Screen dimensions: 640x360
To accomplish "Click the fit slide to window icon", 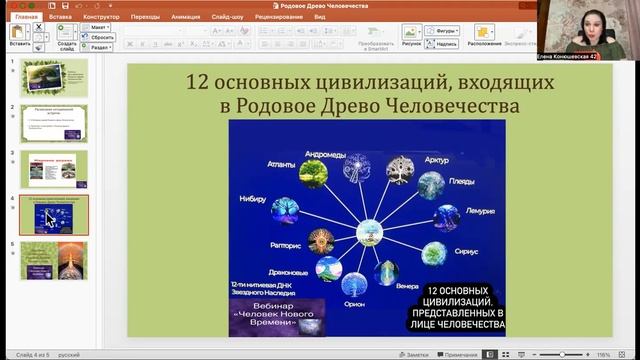I will [622, 355].
